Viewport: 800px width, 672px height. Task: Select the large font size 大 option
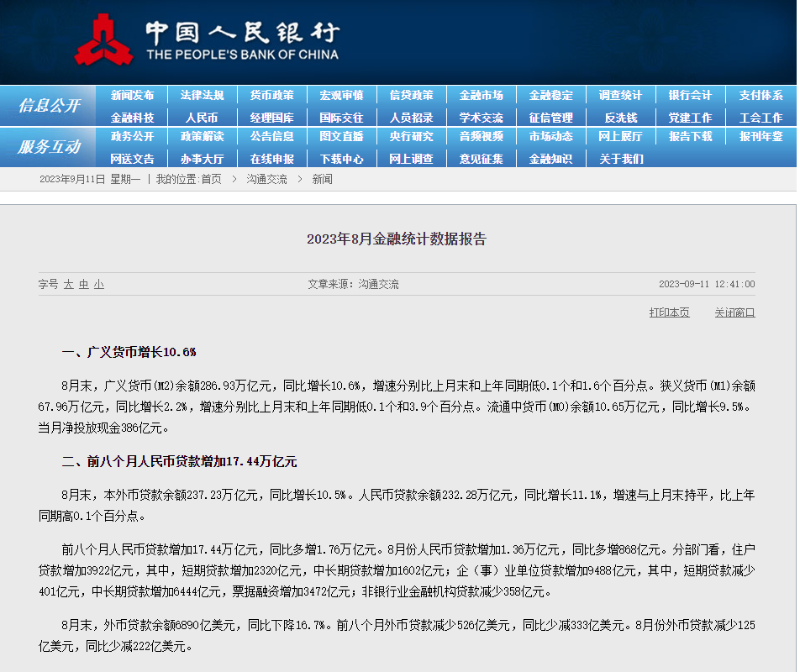tap(68, 285)
